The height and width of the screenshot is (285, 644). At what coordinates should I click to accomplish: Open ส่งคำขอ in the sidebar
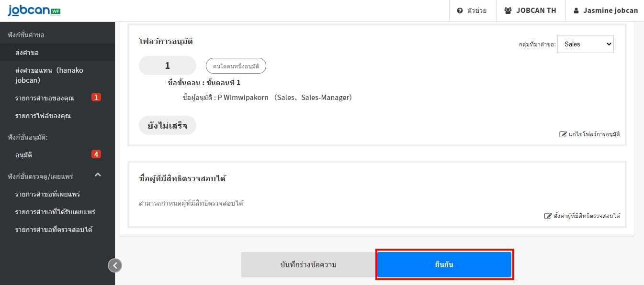click(x=27, y=53)
